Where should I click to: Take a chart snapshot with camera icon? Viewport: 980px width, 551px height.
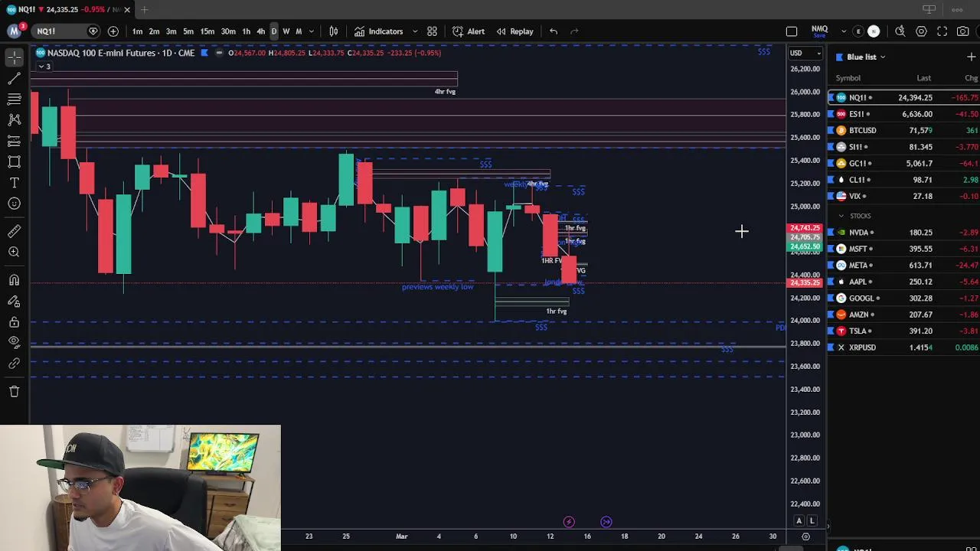(x=963, y=31)
